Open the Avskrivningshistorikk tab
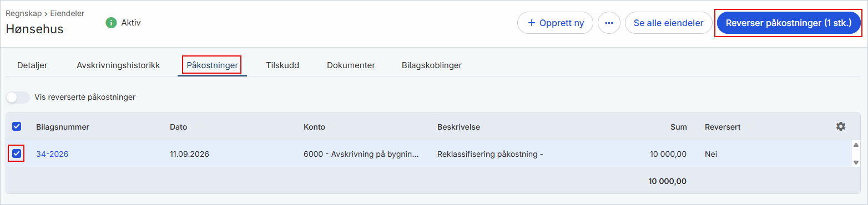Image resolution: width=868 pixels, height=205 pixels. pos(118,65)
